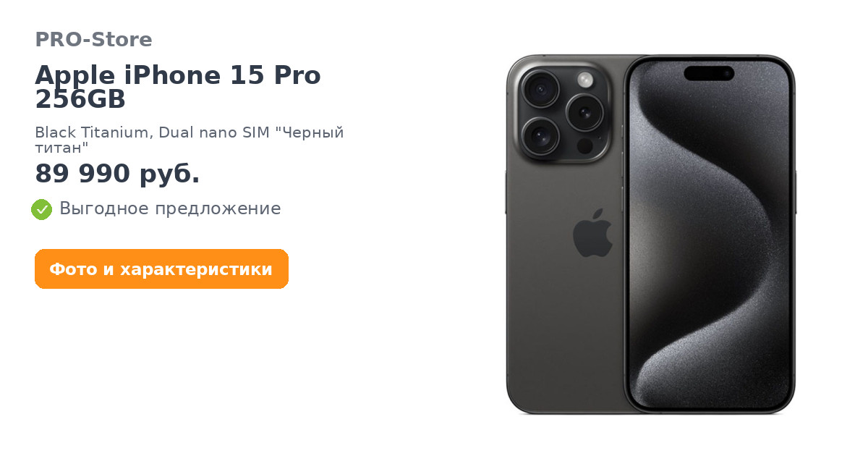The image size is (868, 456).
Task: Click the side power button on front phone
Action: (x=795, y=192)
